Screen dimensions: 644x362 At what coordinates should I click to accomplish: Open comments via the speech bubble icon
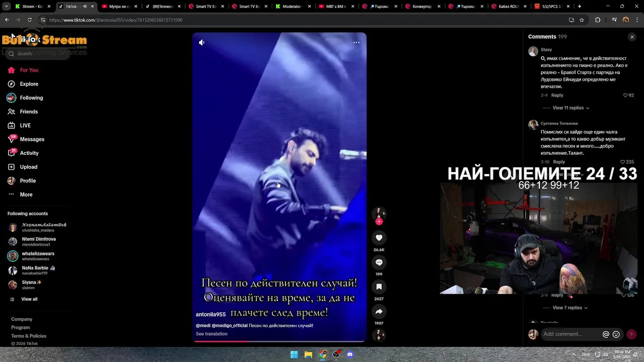[379, 262]
